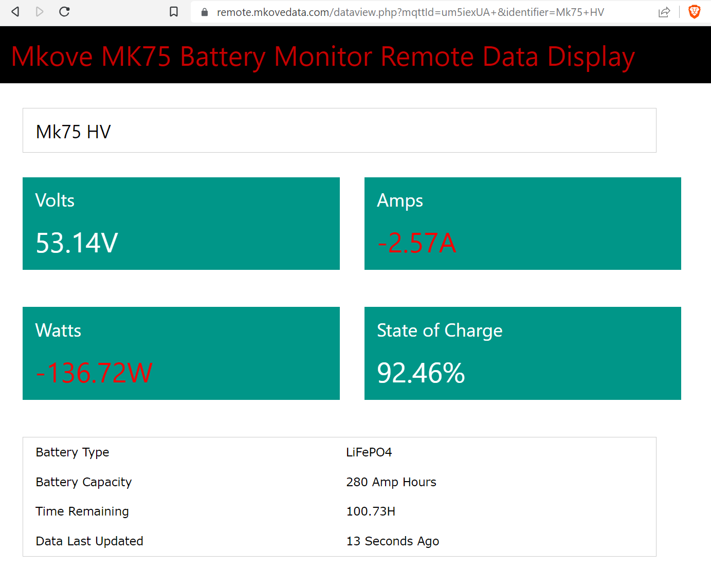Focus the address bar URL text

click(x=410, y=12)
